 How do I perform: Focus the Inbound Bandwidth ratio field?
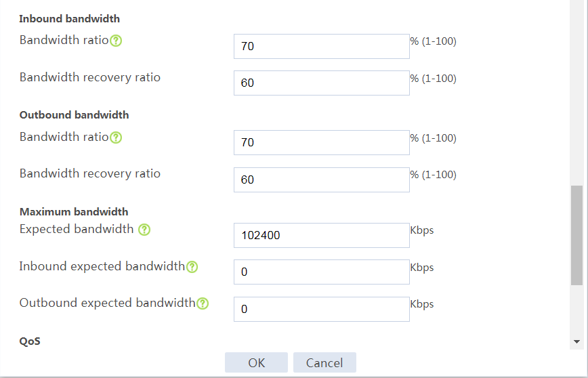coord(321,47)
